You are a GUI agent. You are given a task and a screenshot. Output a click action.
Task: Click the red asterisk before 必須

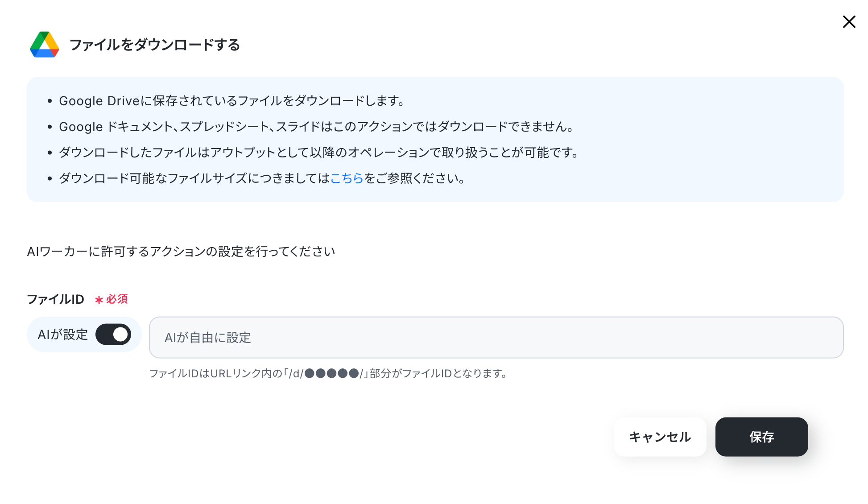99,300
